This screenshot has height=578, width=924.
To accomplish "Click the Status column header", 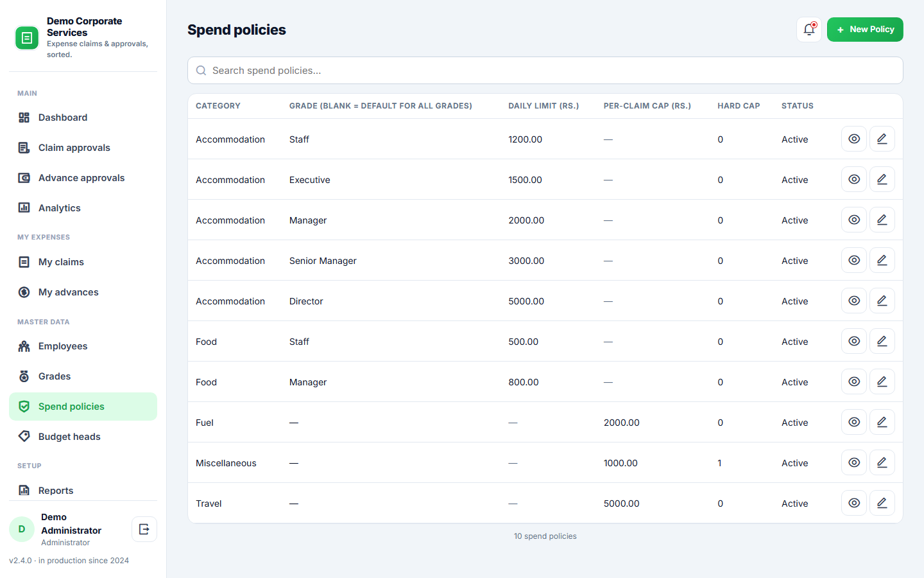I will 798,106.
